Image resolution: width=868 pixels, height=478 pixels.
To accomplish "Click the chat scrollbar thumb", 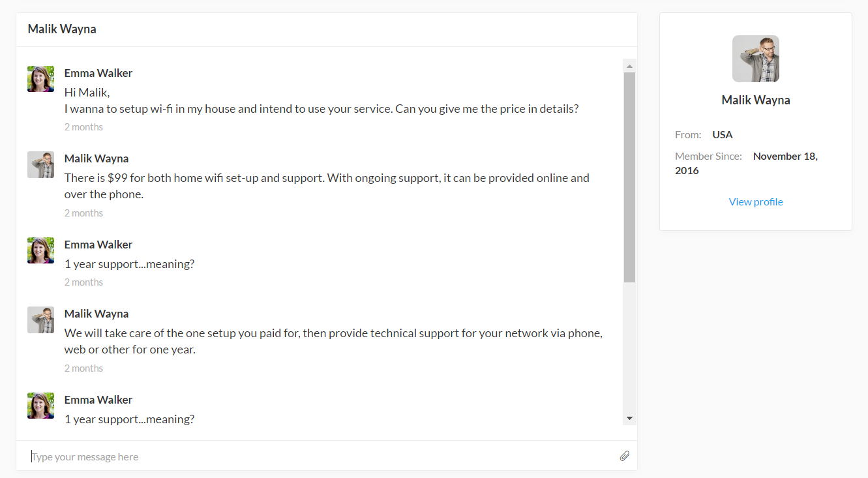I will (629, 176).
